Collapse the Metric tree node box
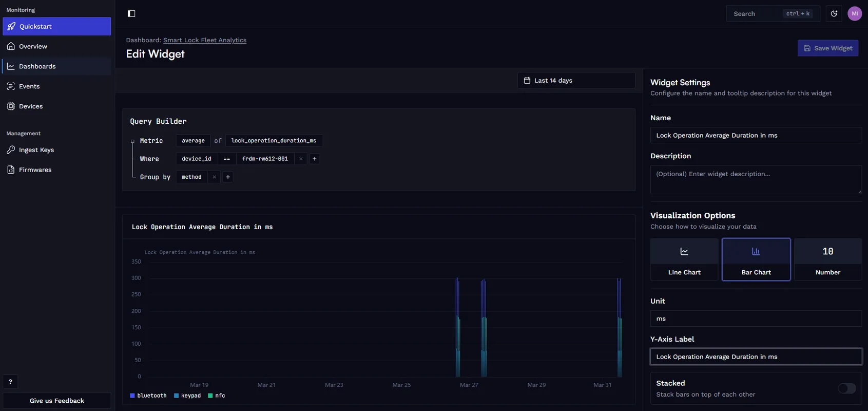Image resolution: width=868 pixels, height=411 pixels. pyautogui.click(x=132, y=141)
